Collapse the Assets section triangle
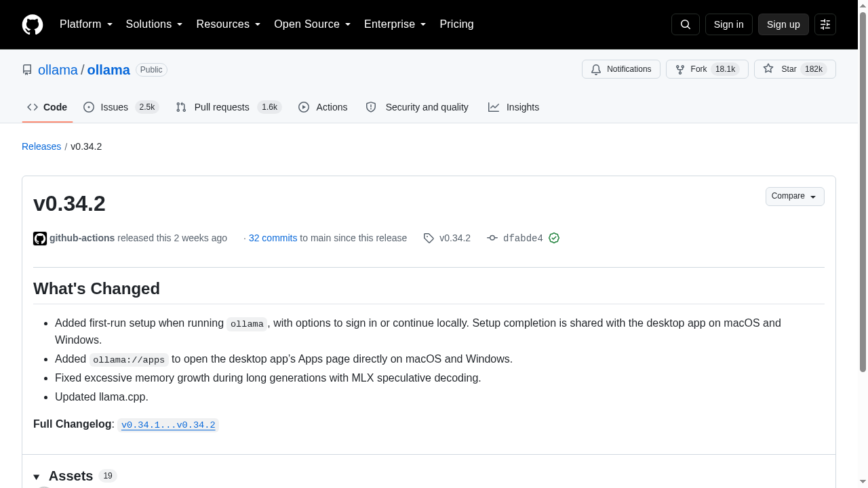 37,476
